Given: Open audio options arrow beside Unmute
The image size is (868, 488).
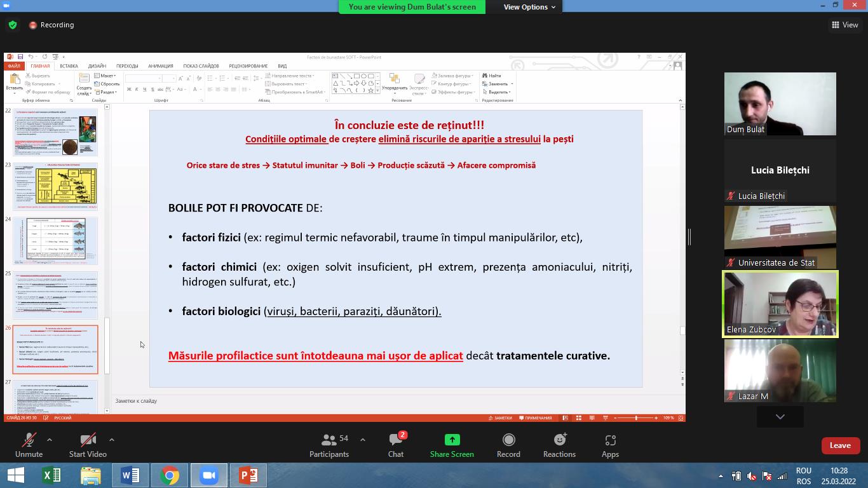Looking at the screenshot, I should (50, 440).
